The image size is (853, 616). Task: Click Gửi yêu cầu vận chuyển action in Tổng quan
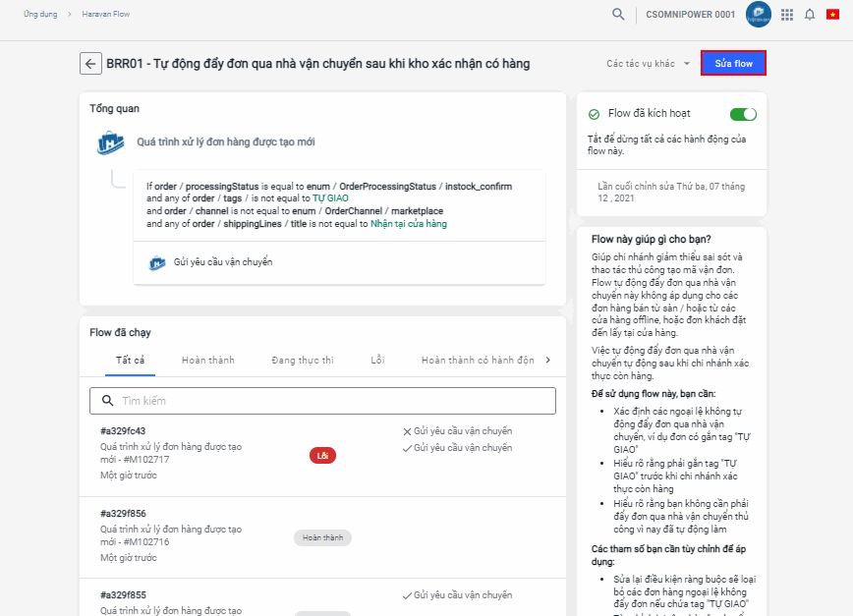(x=223, y=262)
